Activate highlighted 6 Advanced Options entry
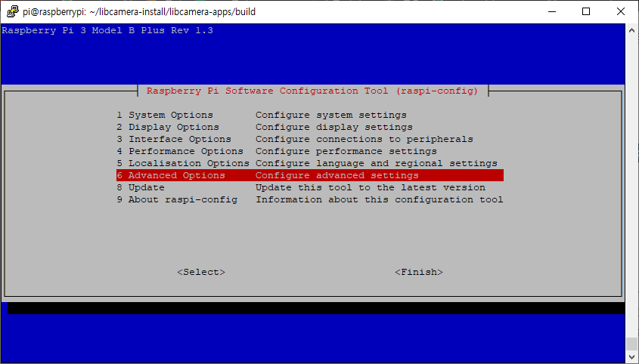The height and width of the screenshot is (364, 639). pos(310,175)
